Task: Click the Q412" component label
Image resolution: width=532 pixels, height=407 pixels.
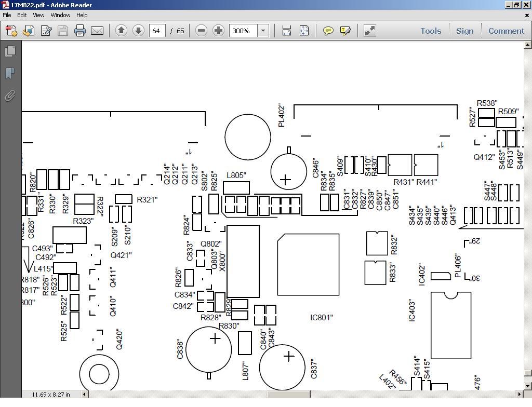Action: pyautogui.click(x=484, y=157)
